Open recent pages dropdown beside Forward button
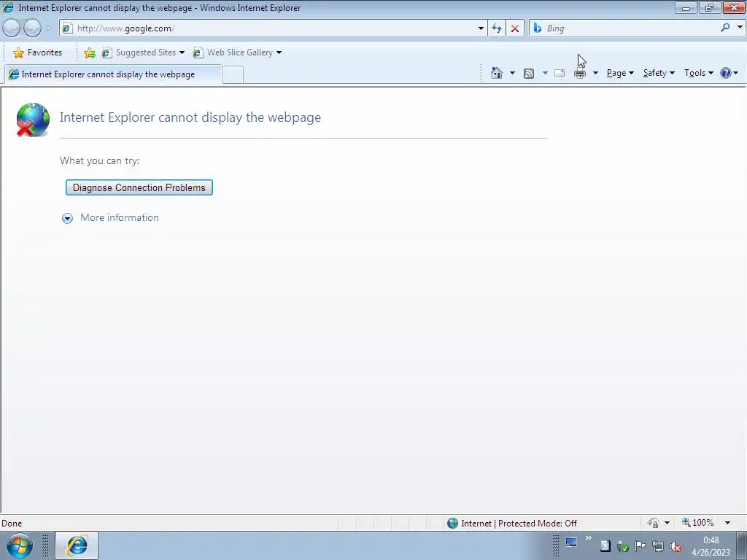The image size is (747, 560). pyautogui.click(x=48, y=28)
